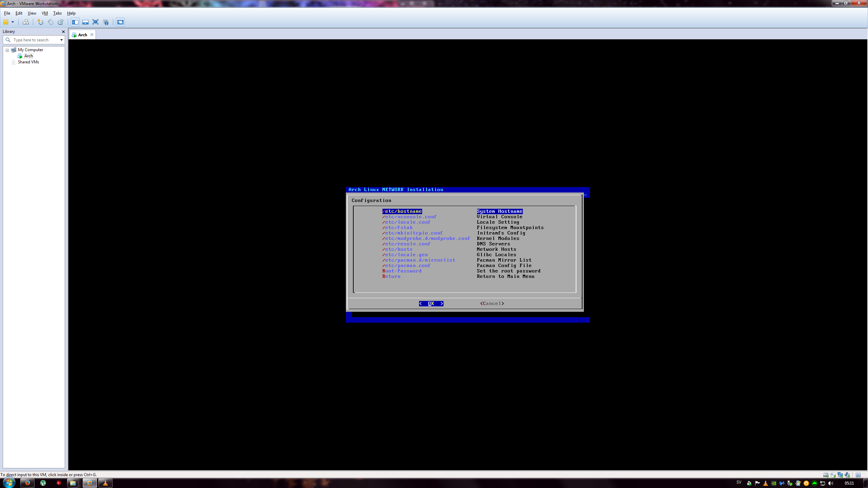Click the suspend VM pause icon
The width and height of the screenshot is (868, 488).
6,22
